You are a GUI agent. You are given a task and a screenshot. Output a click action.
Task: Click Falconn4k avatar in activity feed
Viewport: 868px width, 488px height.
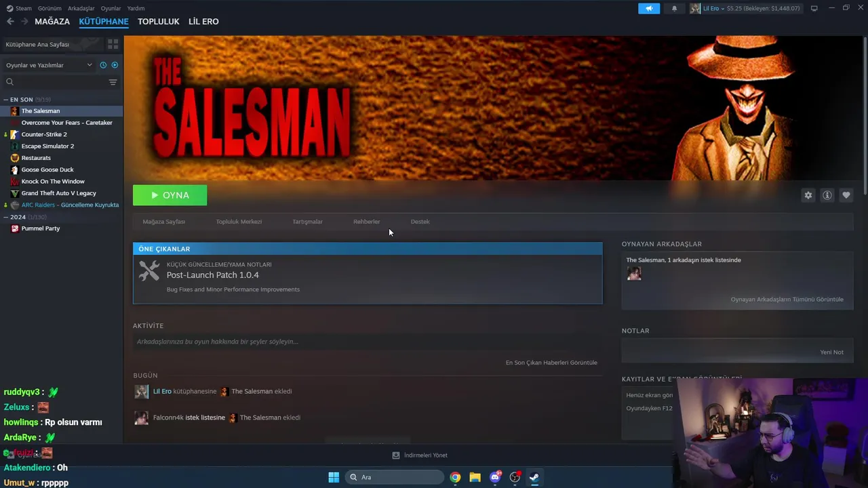tap(141, 418)
